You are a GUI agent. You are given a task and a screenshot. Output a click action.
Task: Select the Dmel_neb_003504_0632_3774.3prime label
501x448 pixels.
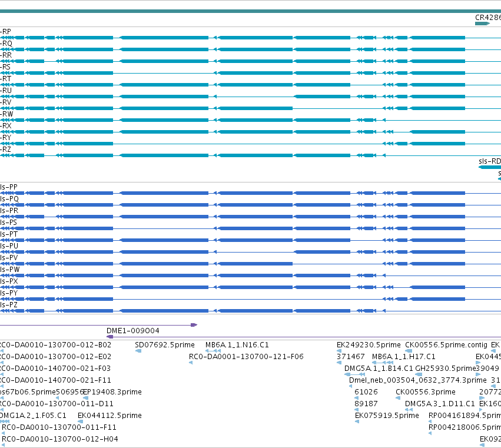tap(418, 380)
